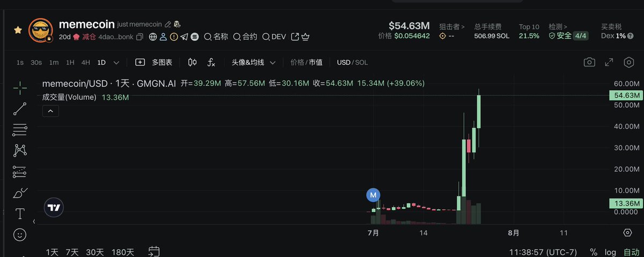This screenshot has height=257, width=644.
Task: Click the round gray lines icon
Action: pyautogui.click(x=195, y=37)
